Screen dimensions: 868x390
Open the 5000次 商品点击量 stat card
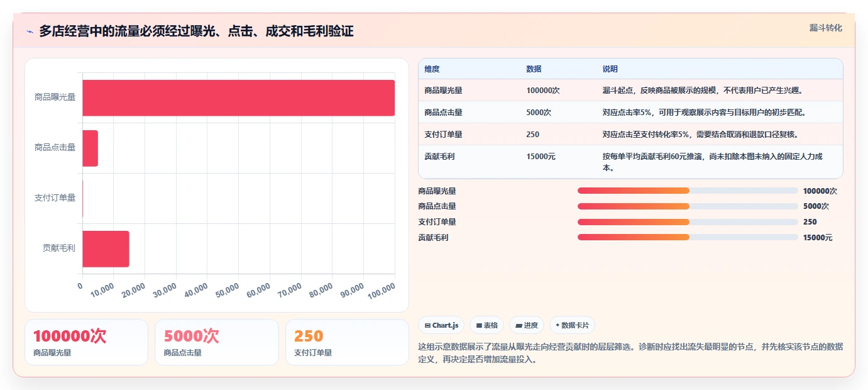pyautogui.click(x=217, y=342)
